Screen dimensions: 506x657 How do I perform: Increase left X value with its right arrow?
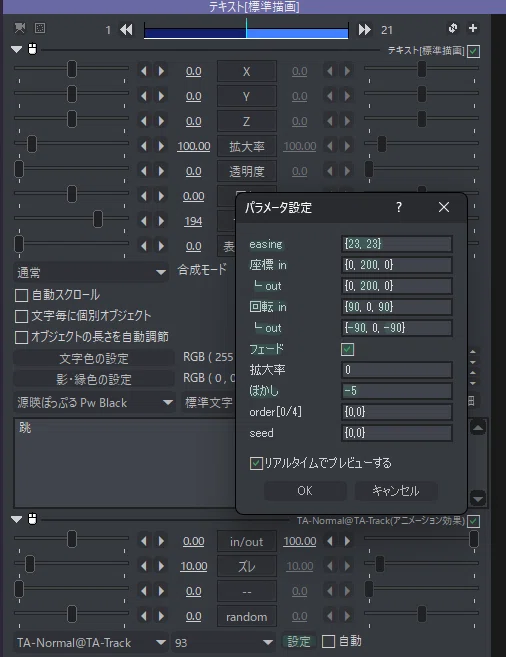pos(161,71)
